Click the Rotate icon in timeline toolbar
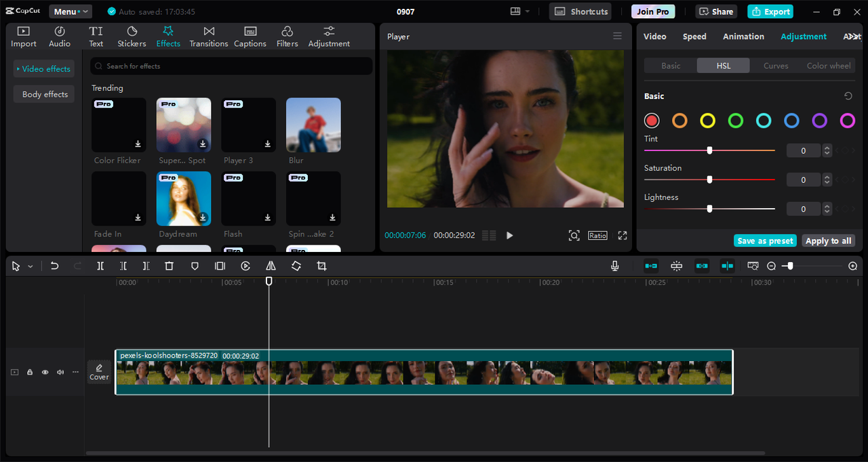The width and height of the screenshot is (868, 462). tap(296, 266)
